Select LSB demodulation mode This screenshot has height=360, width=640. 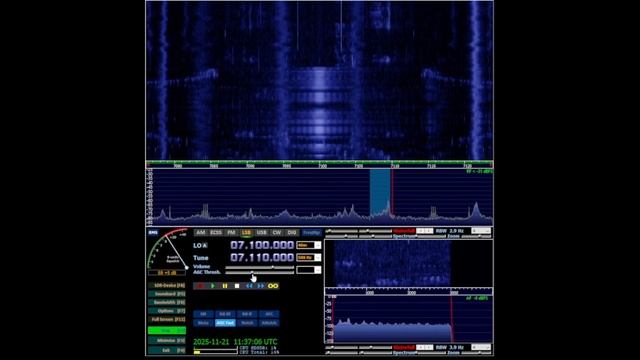point(246,232)
